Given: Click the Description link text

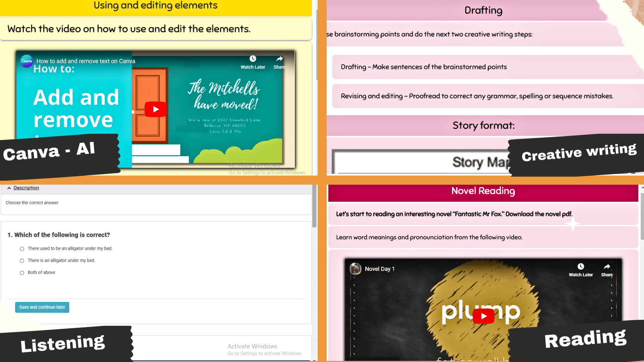Looking at the screenshot, I should pos(26,188).
